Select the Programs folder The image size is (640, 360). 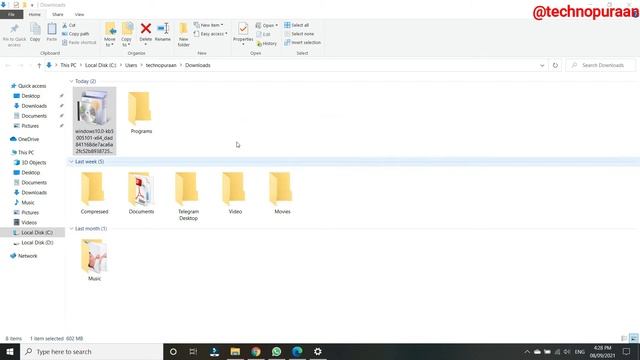pyautogui.click(x=141, y=112)
